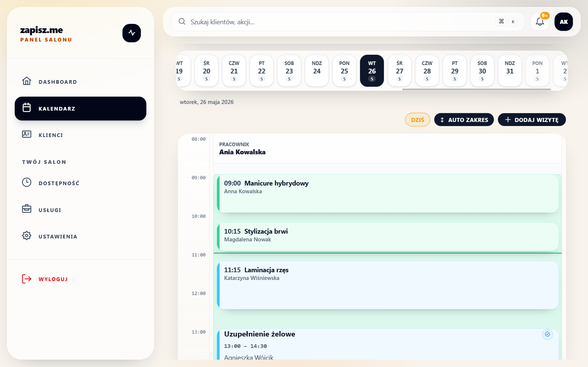Click the Ustawienia gear icon
The image size is (588, 367).
pyautogui.click(x=26, y=236)
